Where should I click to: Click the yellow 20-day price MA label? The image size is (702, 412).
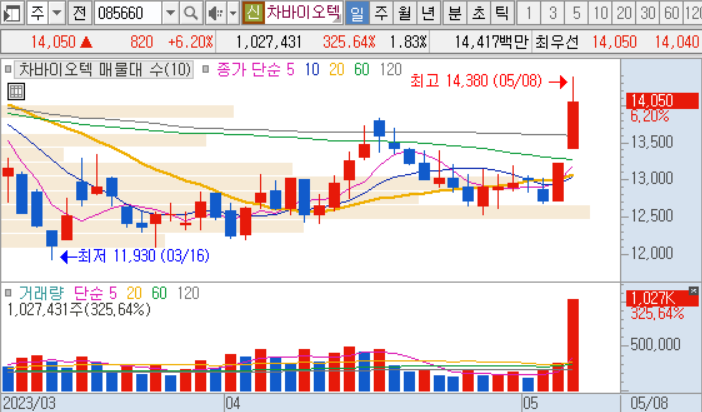337,69
